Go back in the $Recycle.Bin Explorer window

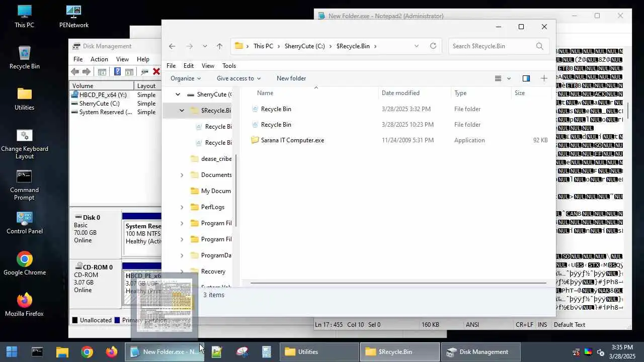(x=172, y=46)
